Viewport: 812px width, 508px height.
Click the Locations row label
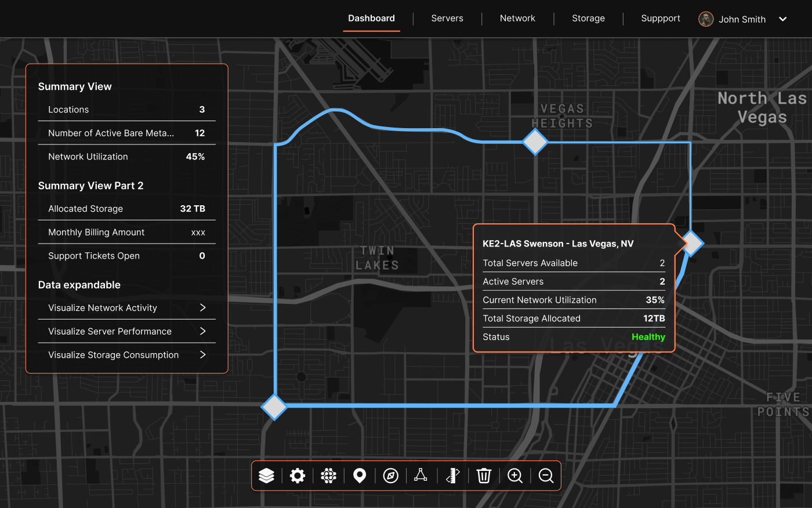coord(68,110)
